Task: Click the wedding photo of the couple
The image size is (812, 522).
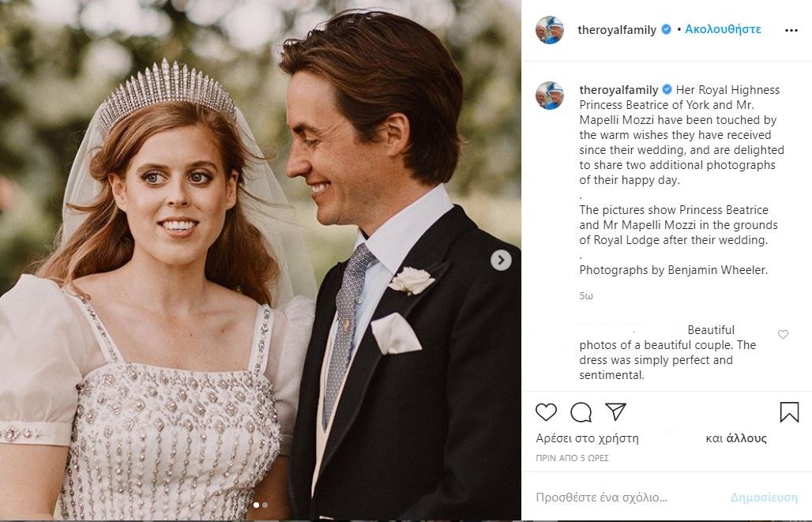Action: point(261,261)
